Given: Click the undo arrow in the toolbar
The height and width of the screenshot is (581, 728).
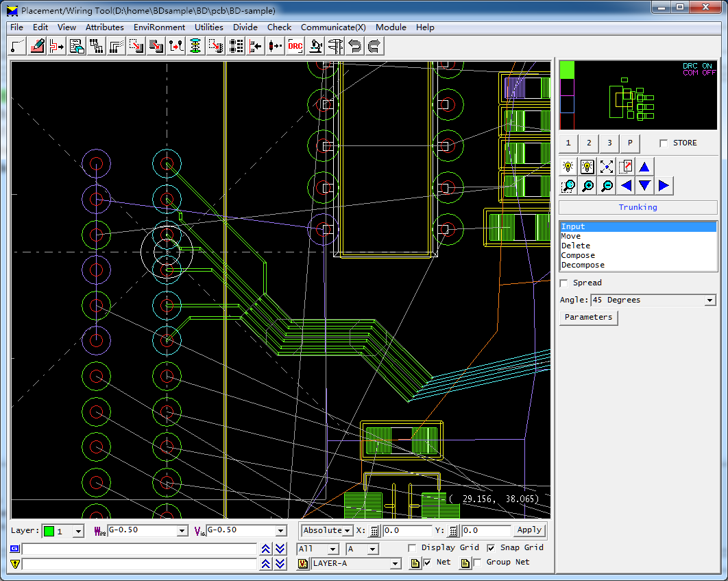Looking at the screenshot, I should pyautogui.click(x=355, y=46).
